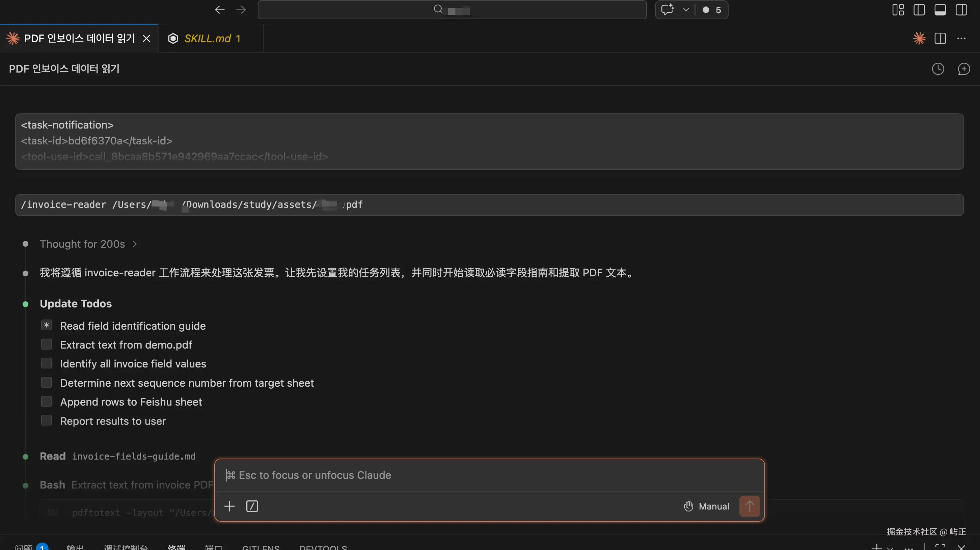Close the PDF 인보이스 데이터 읽기 tab
Image resolution: width=980 pixels, height=550 pixels.
click(146, 38)
